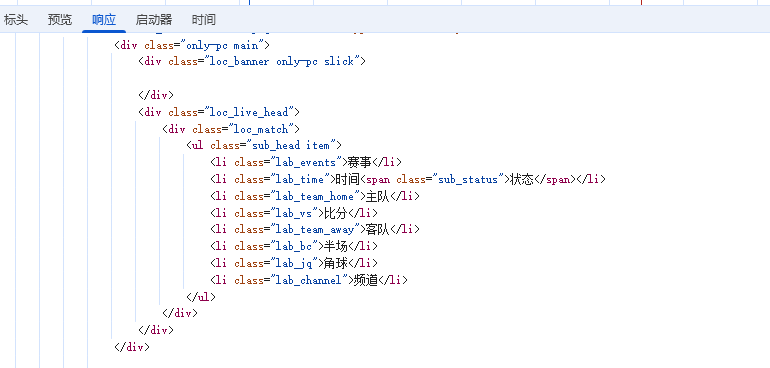This screenshot has height=368, width=770.
Task: Click the loc_live_head div line
Action: 219,112
